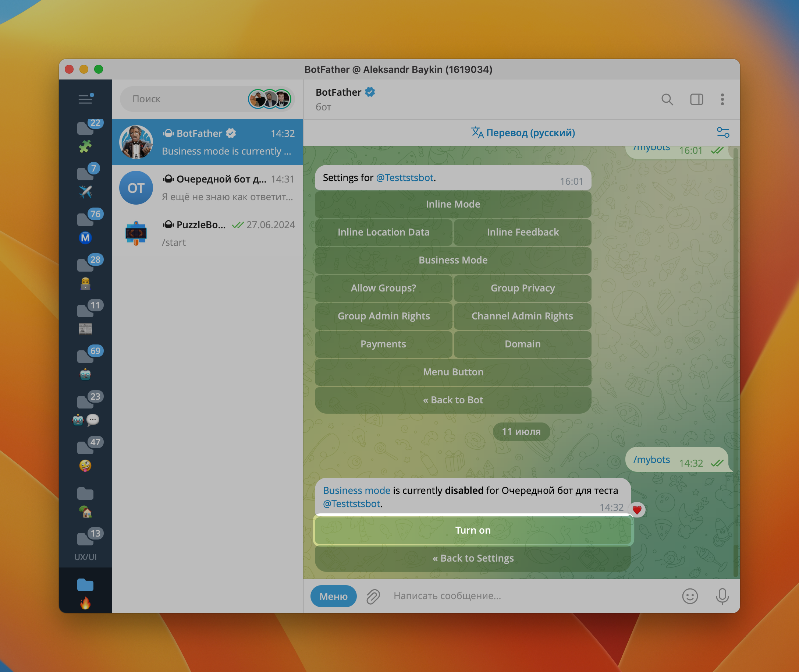The height and width of the screenshot is (672, 799).
Task: Open Group Privacy settings
Action: 522,288
